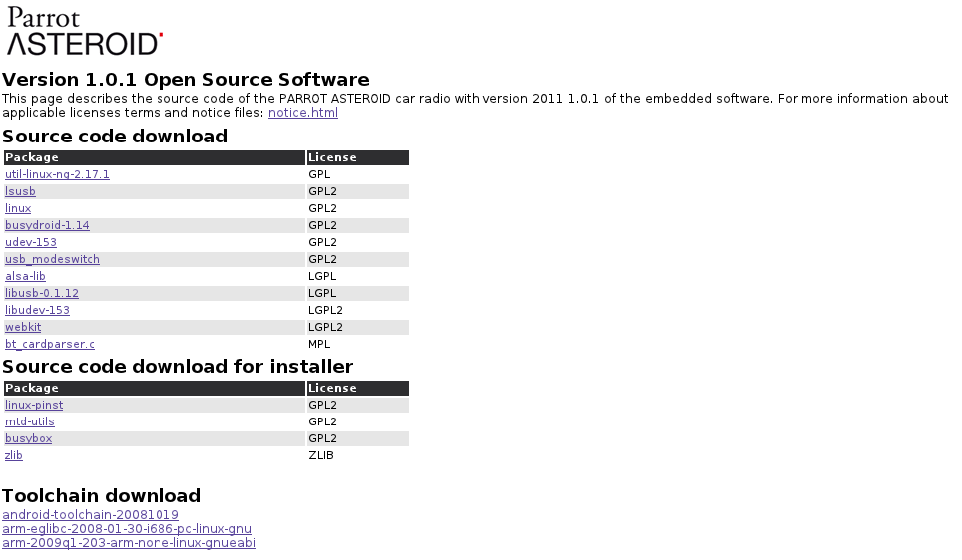Screen dimensions: 962x560
Task: Select the LGPL license cell for alsa-lib
Action: [x=358, y=277]
